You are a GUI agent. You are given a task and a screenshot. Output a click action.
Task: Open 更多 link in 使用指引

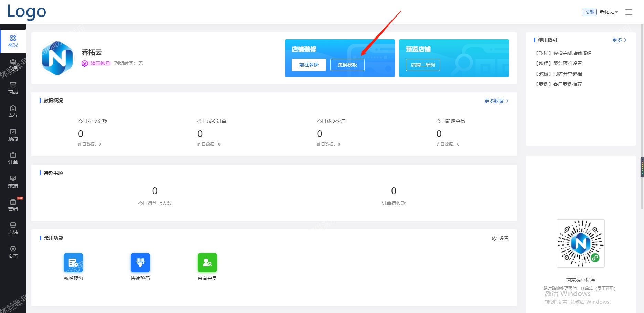pyautogui.click(x=620, y=40)
